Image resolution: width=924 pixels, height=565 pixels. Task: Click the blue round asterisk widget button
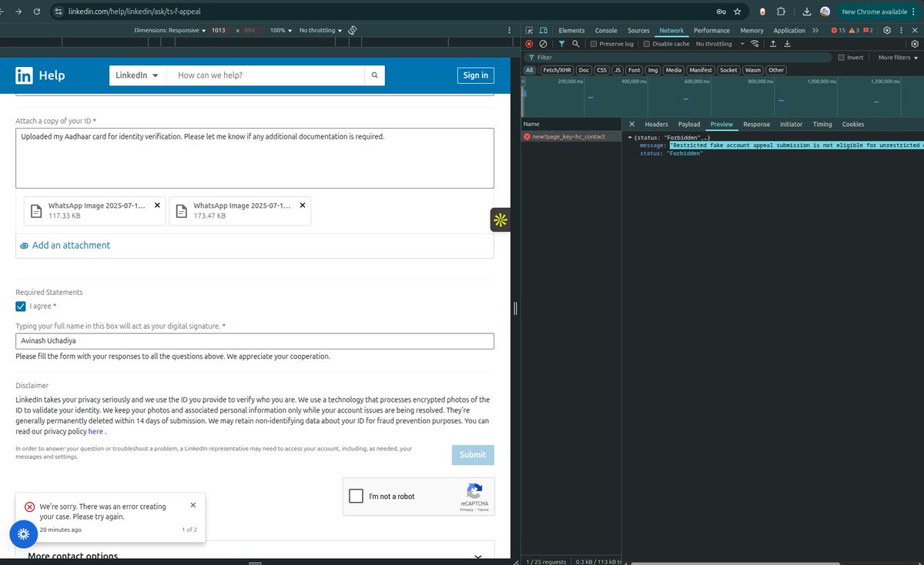pos(23,533)
